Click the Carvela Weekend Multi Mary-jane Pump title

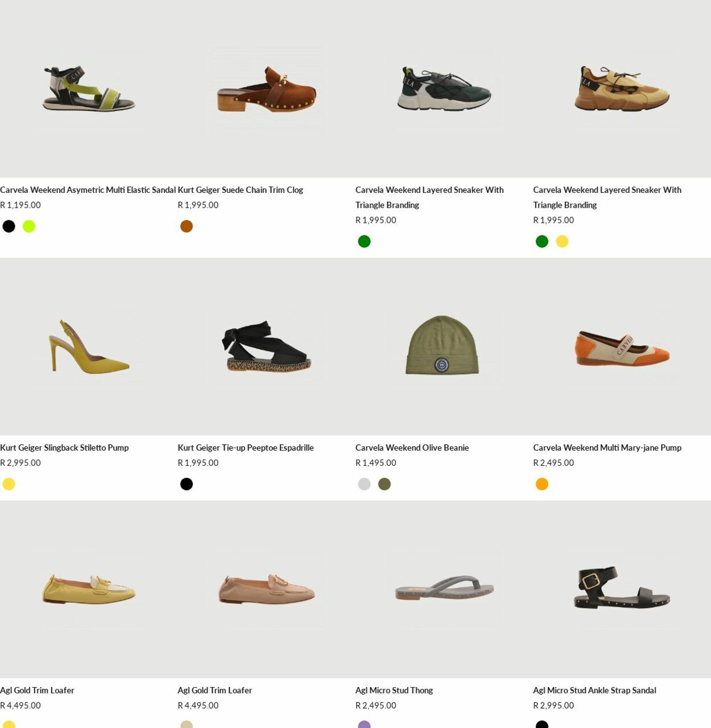[607, 448]
